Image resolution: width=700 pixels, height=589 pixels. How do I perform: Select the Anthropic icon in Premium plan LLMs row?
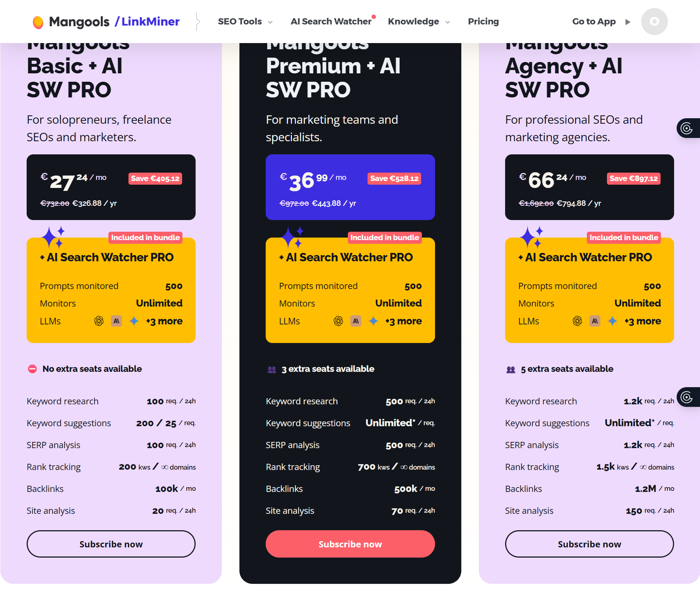(x=355, y=321)
